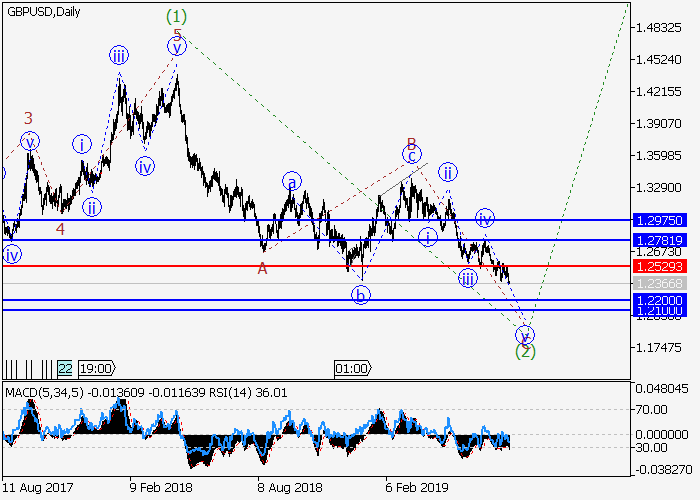Click the red wave '3' label
700x500 pixels.
point(29,118)
